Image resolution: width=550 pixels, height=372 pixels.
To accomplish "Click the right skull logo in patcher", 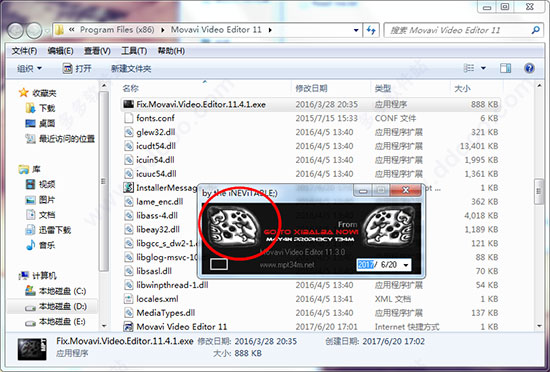I will point(389,226).
